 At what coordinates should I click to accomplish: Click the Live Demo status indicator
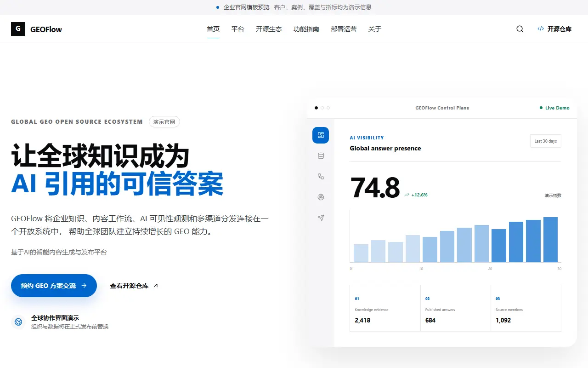[x=554, y=108]
